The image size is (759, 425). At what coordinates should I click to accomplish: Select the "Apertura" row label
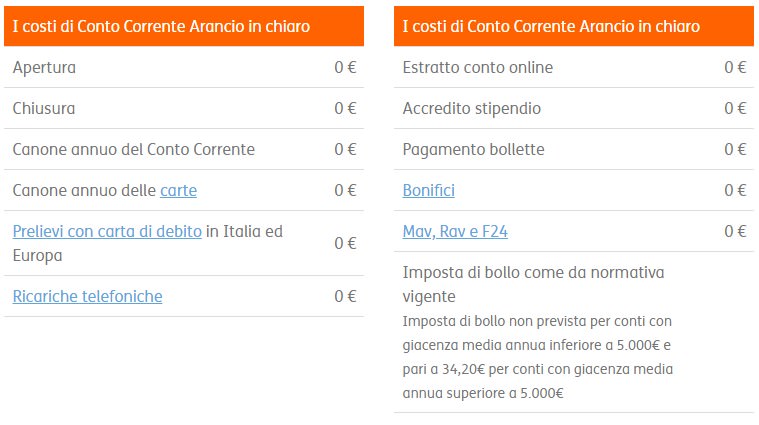click(44, 68)
